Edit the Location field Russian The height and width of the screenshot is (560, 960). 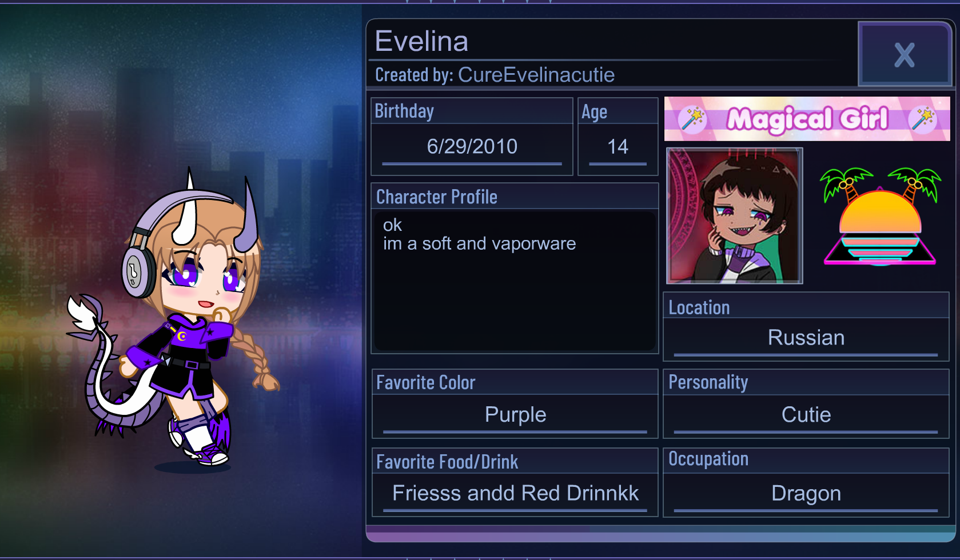point(806,338)
